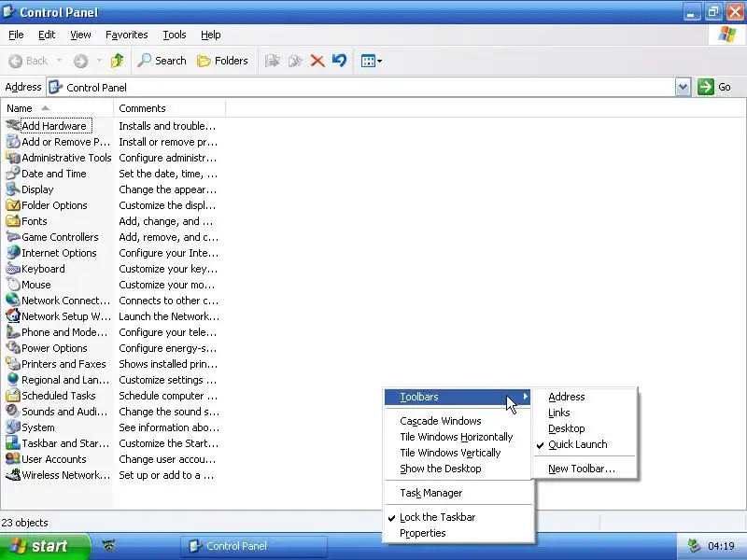Open the View menu

[80, 35]
